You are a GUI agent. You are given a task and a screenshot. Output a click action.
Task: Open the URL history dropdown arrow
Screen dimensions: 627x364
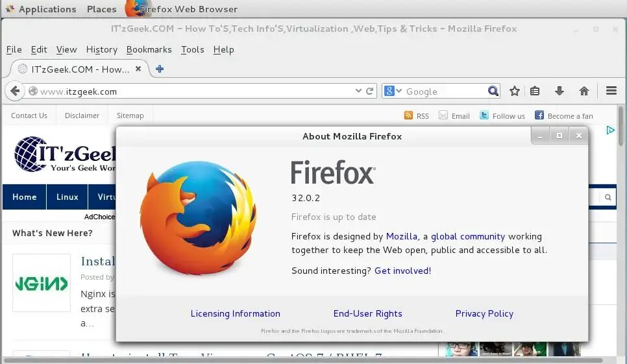pos(358,91)
